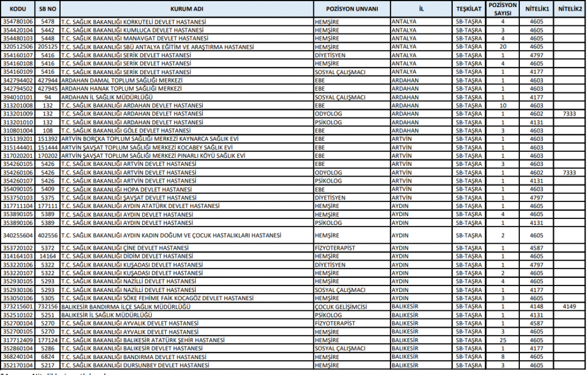Select the Kaynarca Sağlık Evi name cell
The image size is (588, 375).
click(x=187, y=139)
